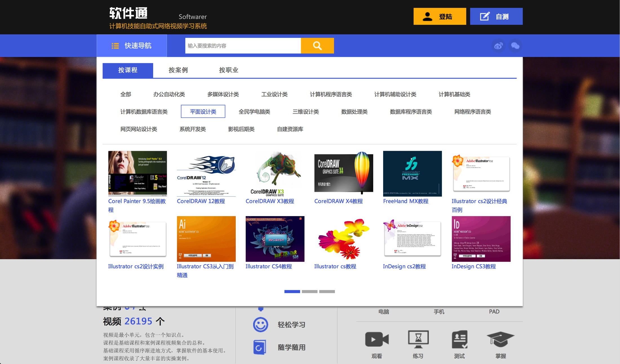The height and width of the screenshot is (364, 620).
Task: Click the CorelDRAW X3教程 link
Action: pyautogui.click(x=270, y=201)
